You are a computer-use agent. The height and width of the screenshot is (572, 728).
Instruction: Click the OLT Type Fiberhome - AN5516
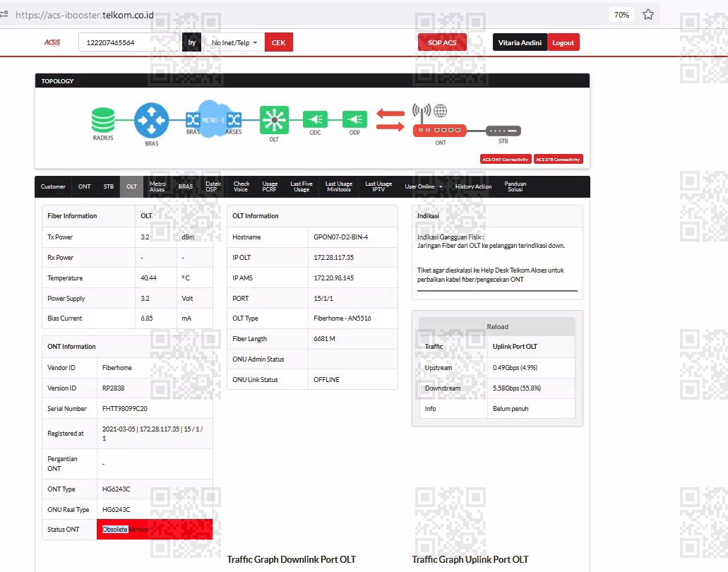[x=342, y=318]
